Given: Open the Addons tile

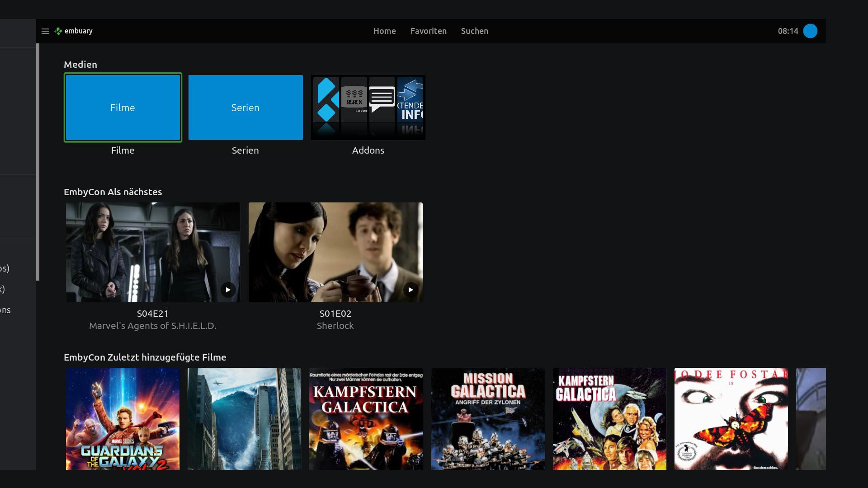Looking at the screenshot, I should pos(368,108).
